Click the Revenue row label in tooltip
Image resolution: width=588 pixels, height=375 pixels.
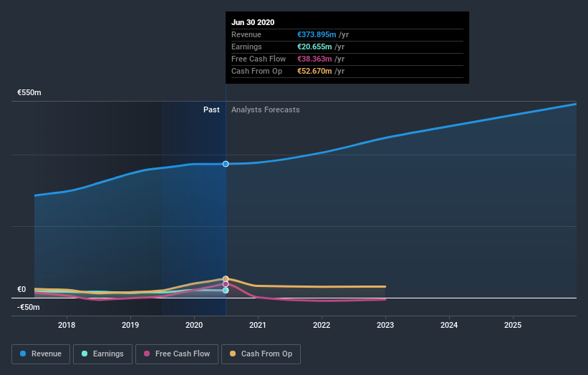point(246,34)
